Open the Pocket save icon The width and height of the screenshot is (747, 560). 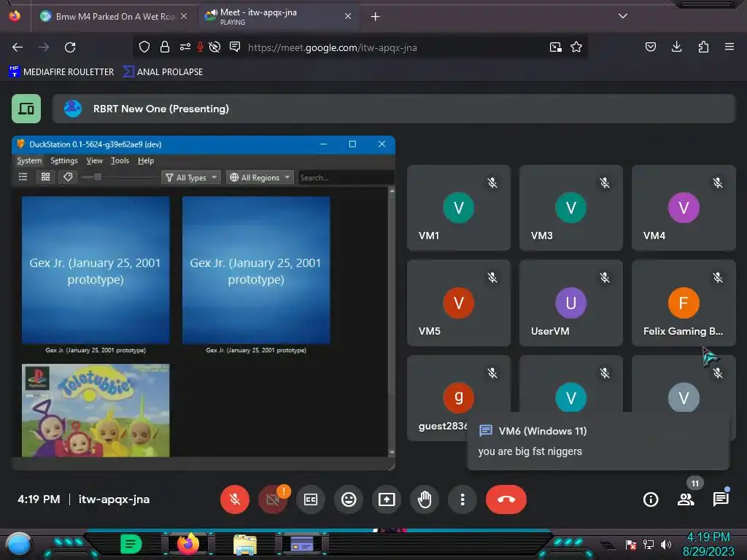coord(651,47)
